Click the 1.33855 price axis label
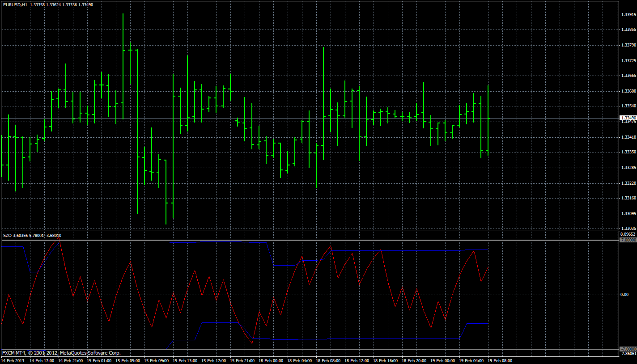This screenshot has height=364, width=637. point(629,30)
